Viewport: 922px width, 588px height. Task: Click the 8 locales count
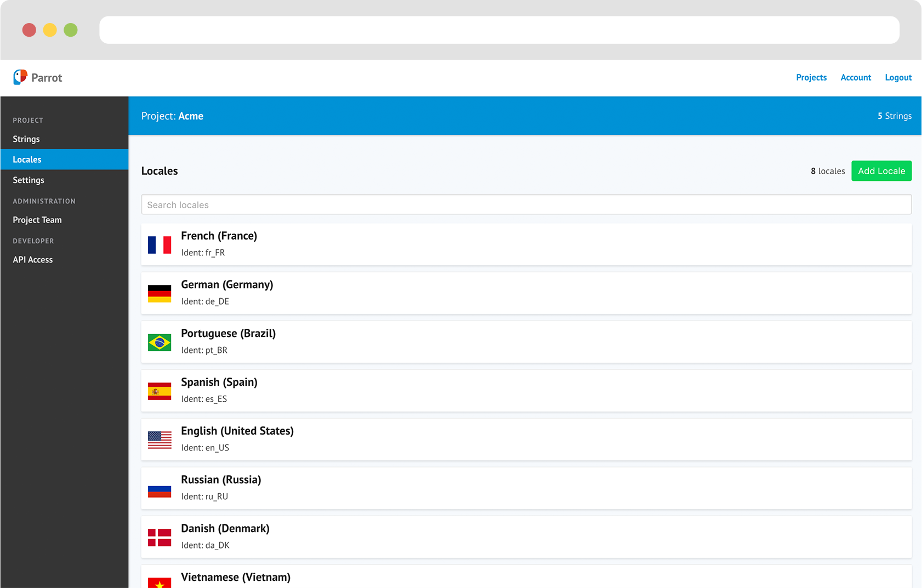coord(828,171)
